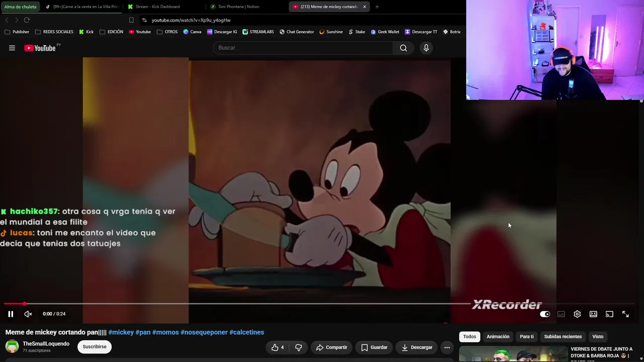Screen dimensions: 644x362
Task: Switch to theater mode view
Action: (x=593, y=314)
